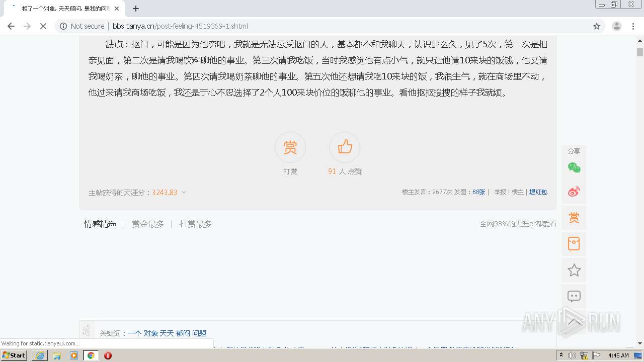Click the 楼主 link
This screenshot has height=362, width=644.
pyautogui.click(x=517, y=192)
